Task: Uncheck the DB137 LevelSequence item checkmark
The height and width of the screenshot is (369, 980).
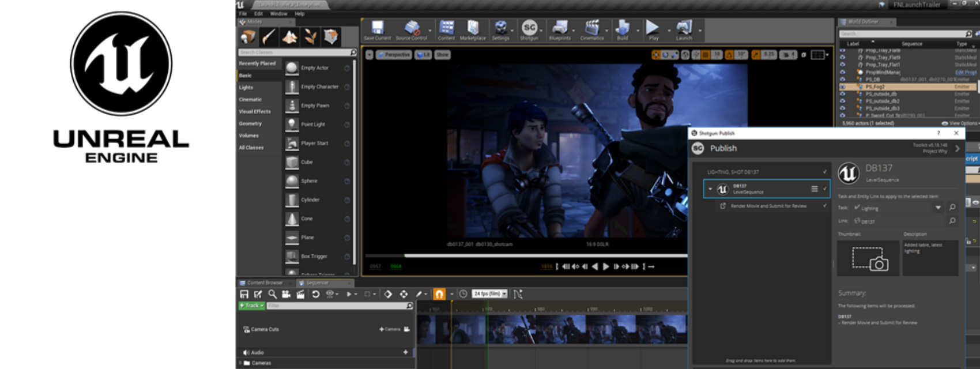Action: tap(825, 189)
